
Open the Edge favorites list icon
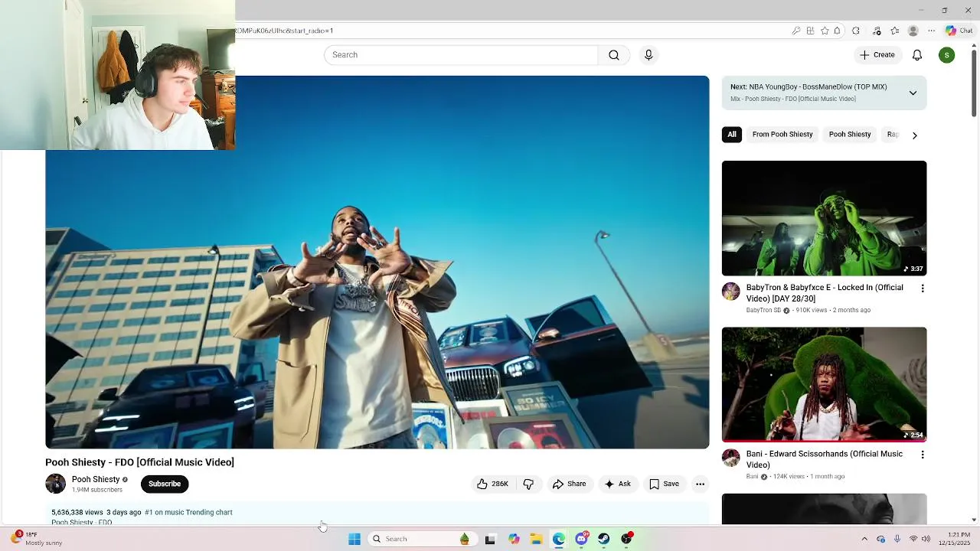click(894, 31)
